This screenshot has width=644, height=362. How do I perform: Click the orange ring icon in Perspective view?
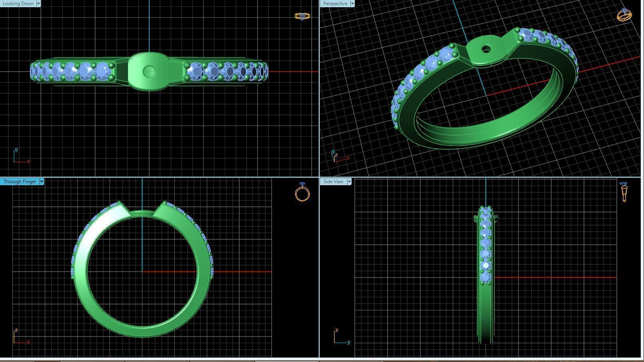coord(624,15)
